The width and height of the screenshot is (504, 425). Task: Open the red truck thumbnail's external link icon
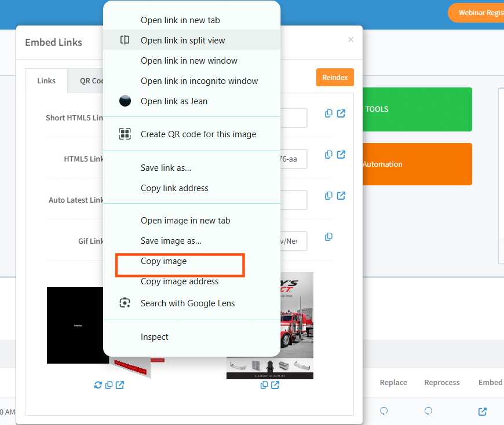coord(275,385)
